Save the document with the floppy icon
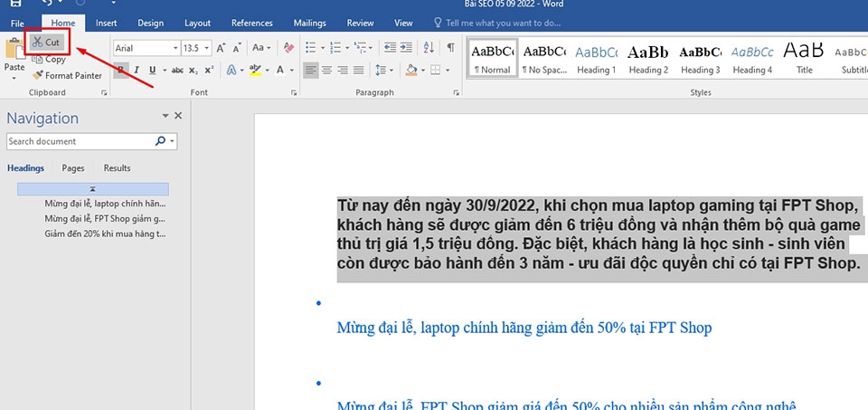 point(16,4)
